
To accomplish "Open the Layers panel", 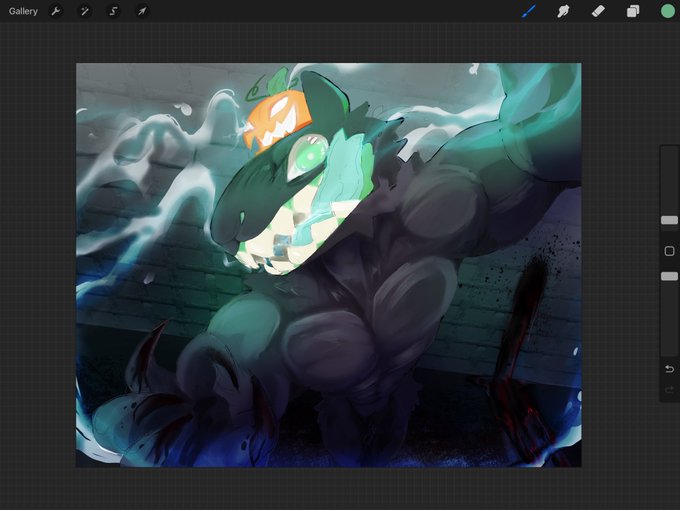I will 633,11.
